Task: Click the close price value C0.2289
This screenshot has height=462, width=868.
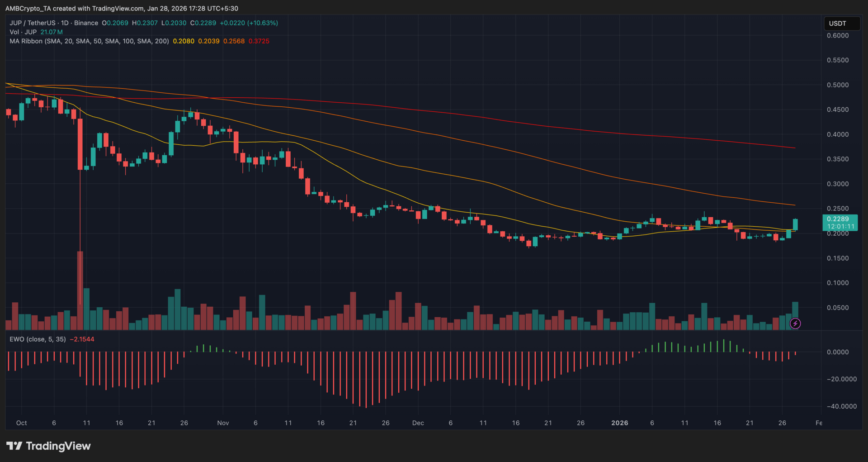Action: 203,23
